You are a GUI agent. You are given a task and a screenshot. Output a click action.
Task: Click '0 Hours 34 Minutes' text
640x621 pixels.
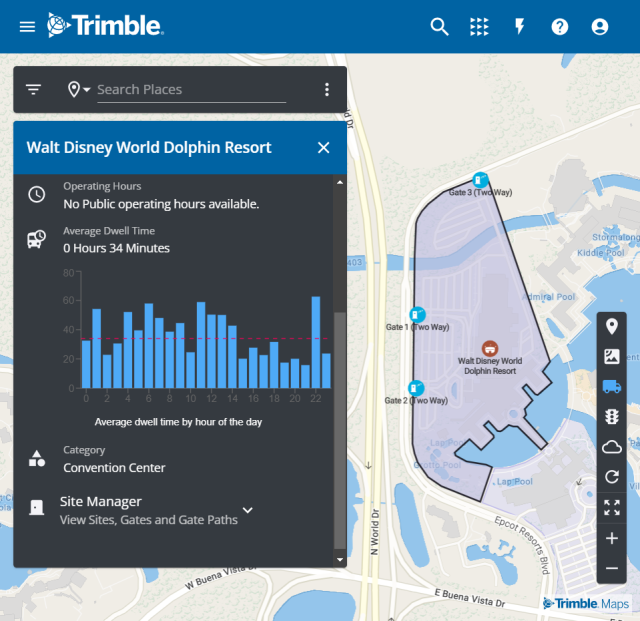(116, 248)
